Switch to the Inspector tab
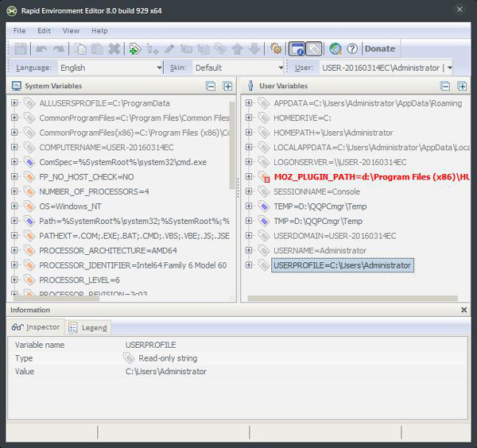The image size is (477, 448). (36, 327)
